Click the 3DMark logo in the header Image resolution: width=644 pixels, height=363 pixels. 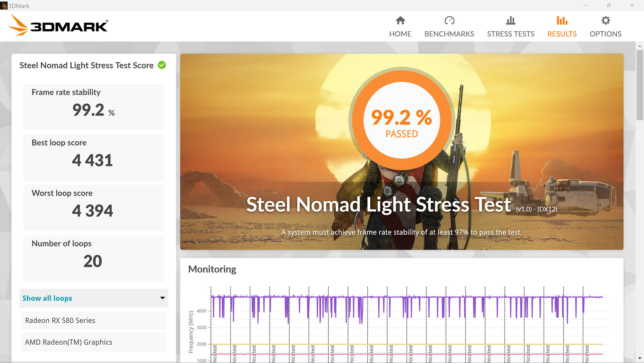[58, 26]
